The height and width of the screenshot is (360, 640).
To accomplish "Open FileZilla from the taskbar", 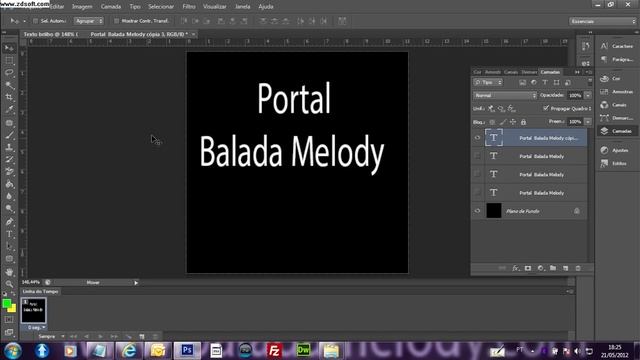I will [274, 351].
